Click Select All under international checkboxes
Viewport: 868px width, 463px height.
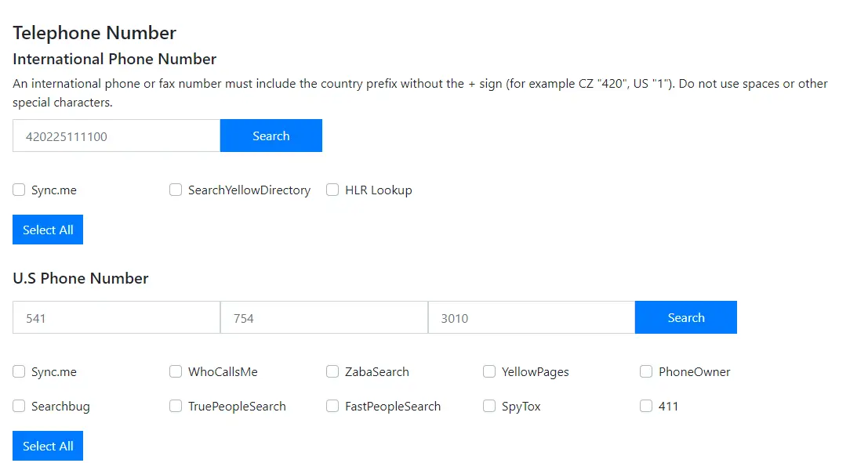pyautogui.click(x=48, y=230)
